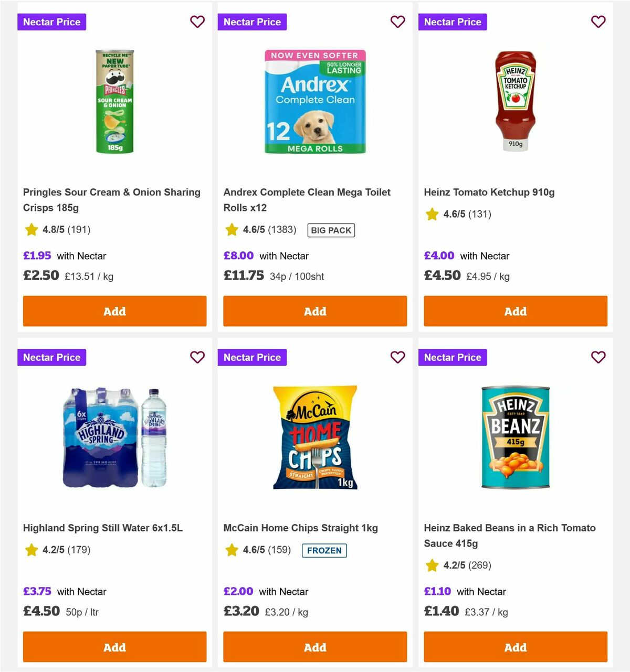
Task: Toggle the heart icon above McCain Home Chips
Action: point(398,357)
